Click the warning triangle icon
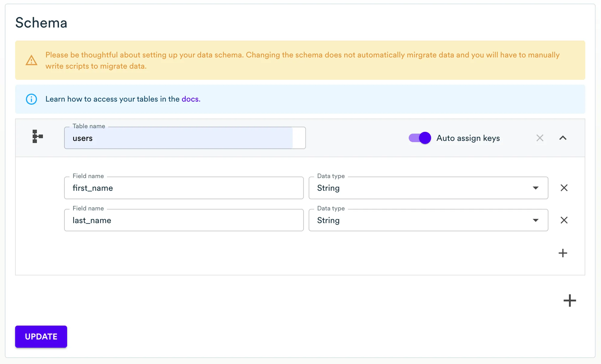 (x=31, y=60)
